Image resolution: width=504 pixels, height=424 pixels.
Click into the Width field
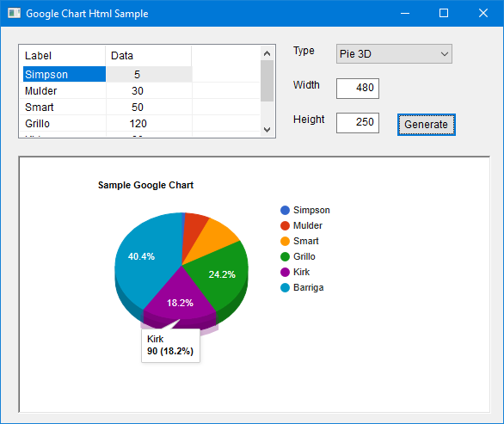[358, 88]
